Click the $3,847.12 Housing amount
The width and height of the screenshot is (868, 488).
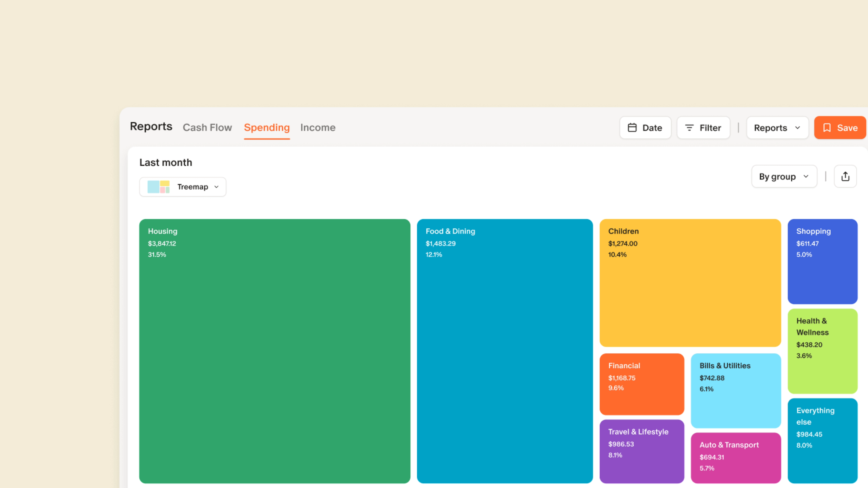[162, 243]
